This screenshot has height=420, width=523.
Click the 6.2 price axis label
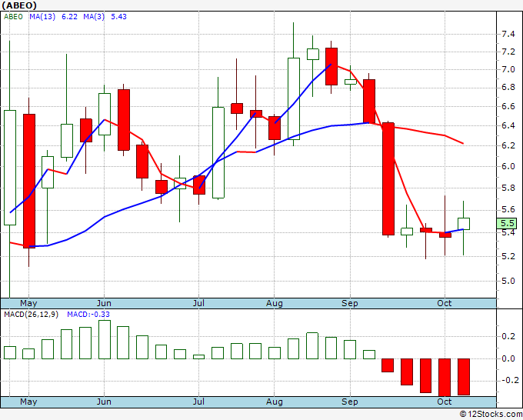(x=508, y=146)
